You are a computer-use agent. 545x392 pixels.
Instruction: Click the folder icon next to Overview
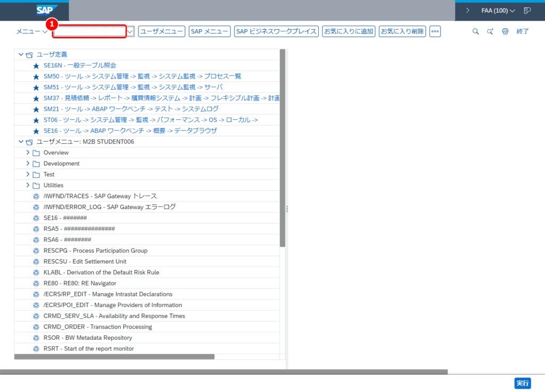pyautogui.click(x=36, y=153)
